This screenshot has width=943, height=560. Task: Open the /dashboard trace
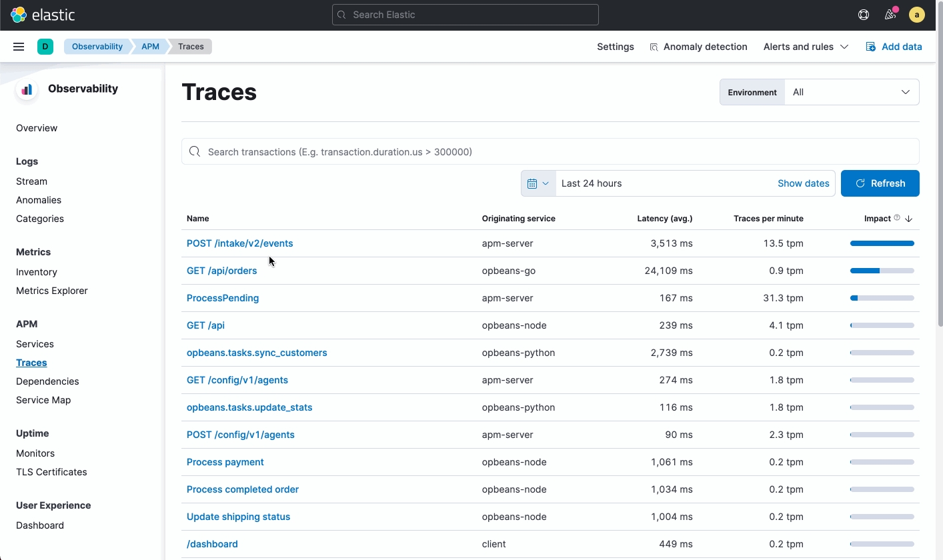coord(212,544)
